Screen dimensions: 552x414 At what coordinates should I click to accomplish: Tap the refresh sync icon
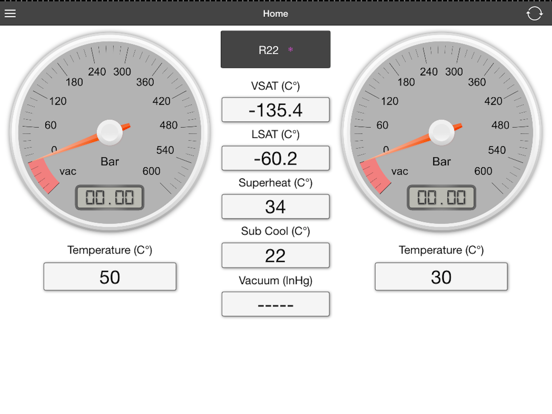[x=534, y=13]
